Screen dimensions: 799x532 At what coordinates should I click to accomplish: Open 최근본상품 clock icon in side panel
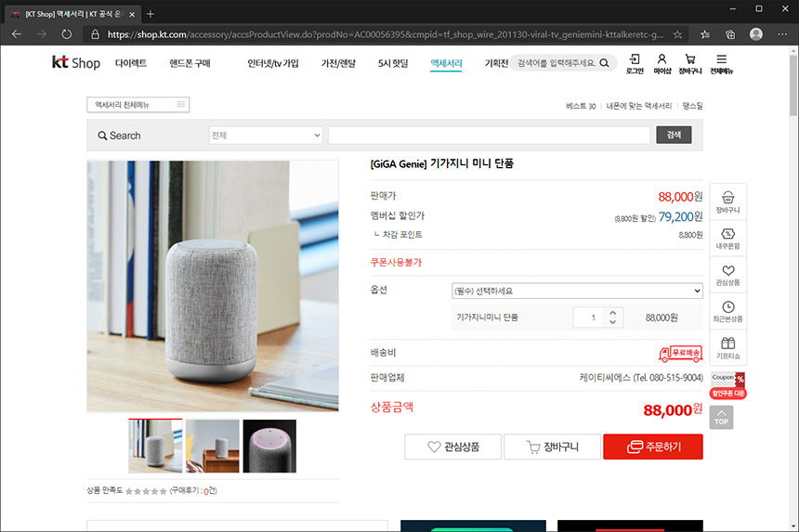(727, 312)
